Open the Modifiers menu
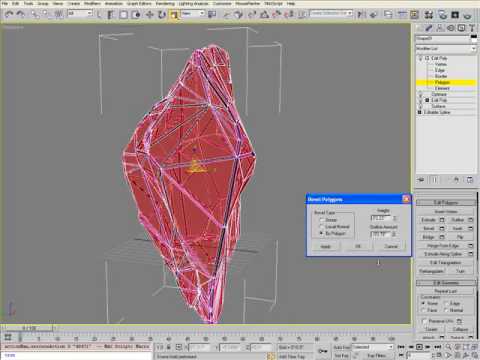 pos(92,3)
